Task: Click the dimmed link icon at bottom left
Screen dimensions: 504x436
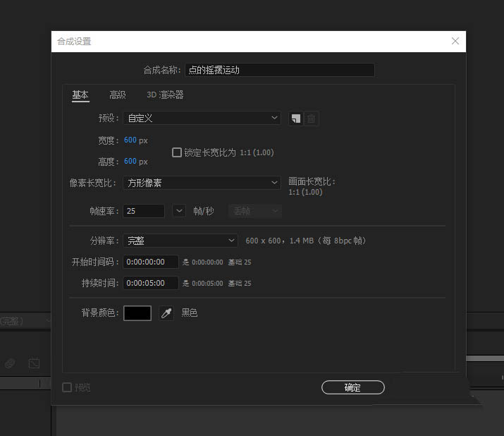Action: point(10,363)
